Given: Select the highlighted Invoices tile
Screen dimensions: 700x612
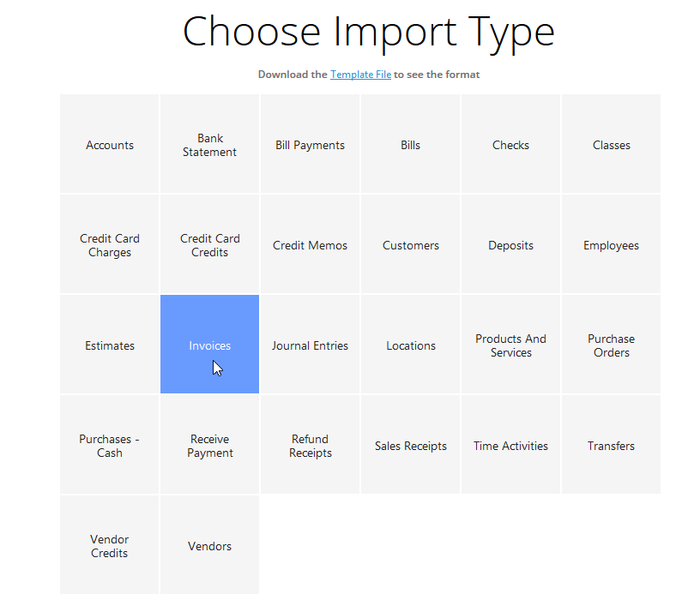Looking at the screenshot, I should [x=210, y=344].
